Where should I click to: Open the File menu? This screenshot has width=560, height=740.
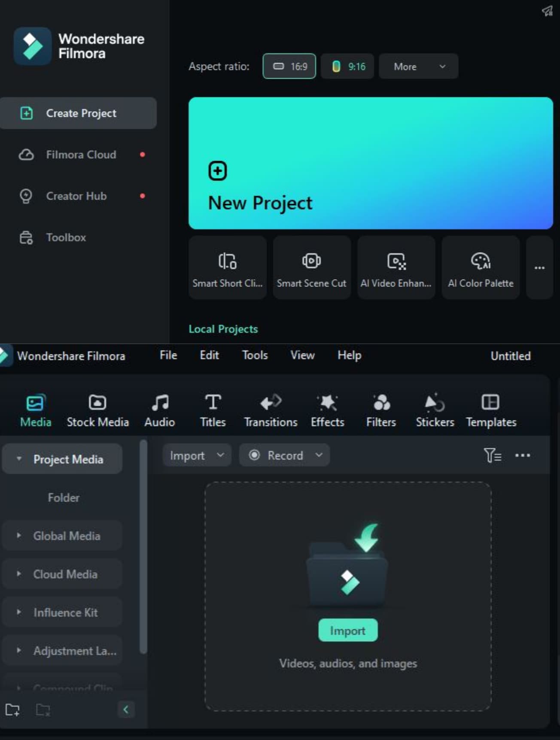pyautogui.click(x=168, y=355)
